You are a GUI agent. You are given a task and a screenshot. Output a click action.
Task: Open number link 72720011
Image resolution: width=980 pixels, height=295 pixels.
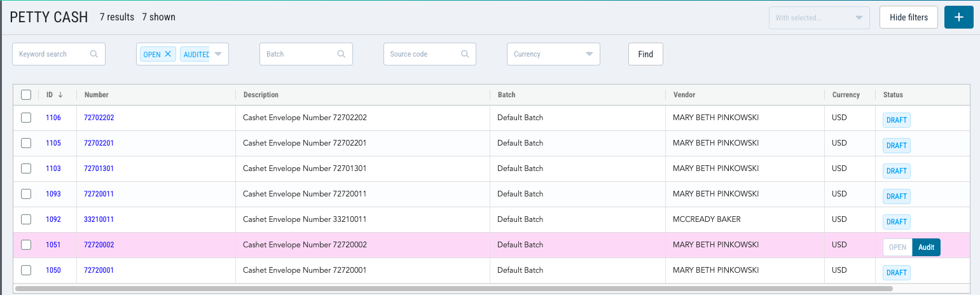(x=99, y=194)
